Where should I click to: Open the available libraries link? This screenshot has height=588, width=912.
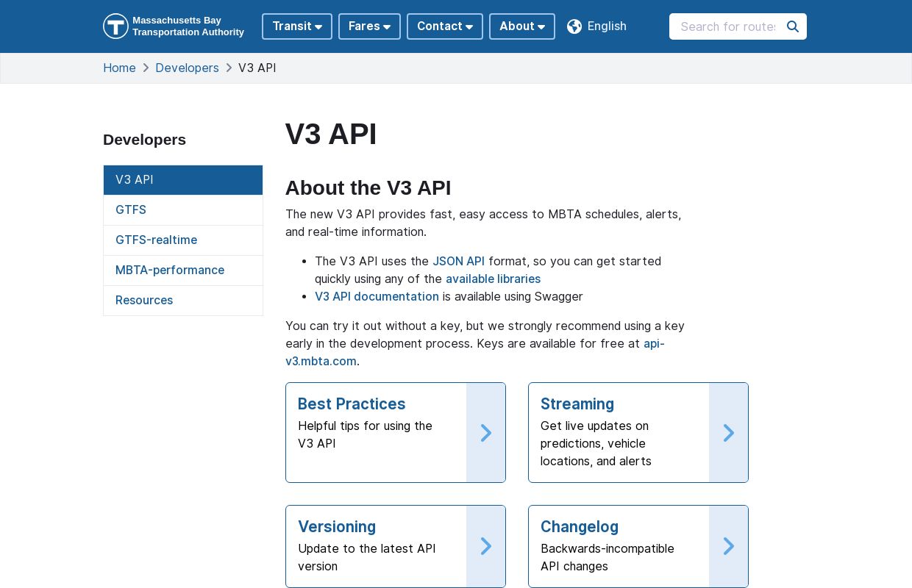[493, 279]
